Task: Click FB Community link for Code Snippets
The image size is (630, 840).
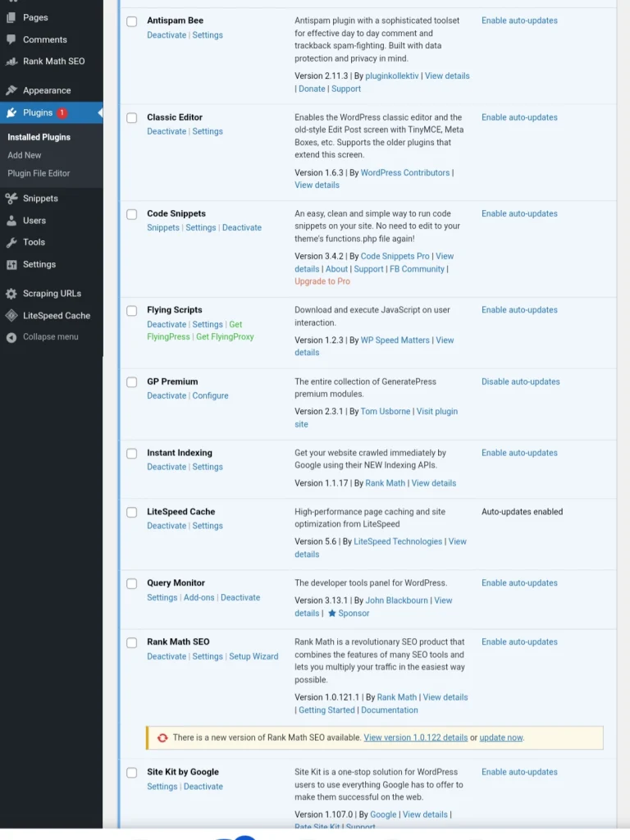Action: (x=417, y=269)
